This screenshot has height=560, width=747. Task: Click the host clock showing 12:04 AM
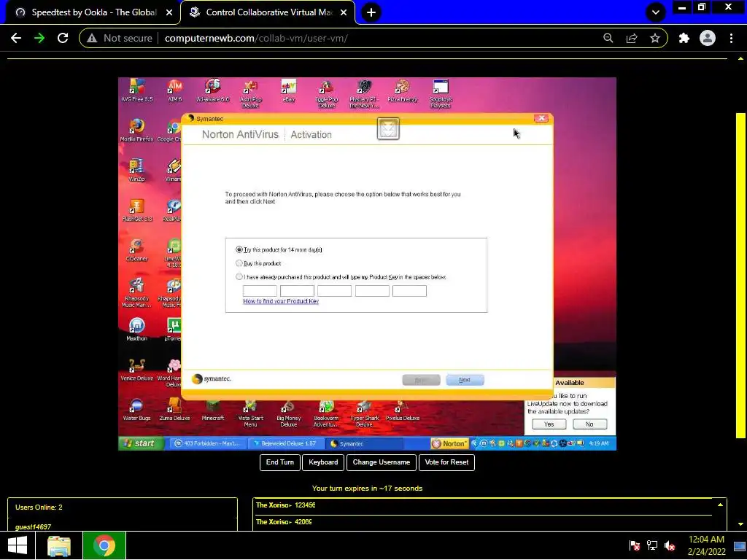pyautogui.click(x=706, y=545)
